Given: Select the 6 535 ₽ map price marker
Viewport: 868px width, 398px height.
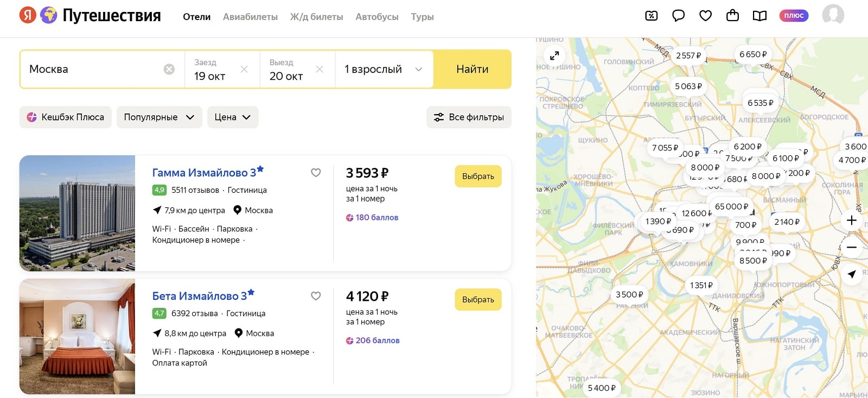Looking at the screenshot, I should (761, 103).
